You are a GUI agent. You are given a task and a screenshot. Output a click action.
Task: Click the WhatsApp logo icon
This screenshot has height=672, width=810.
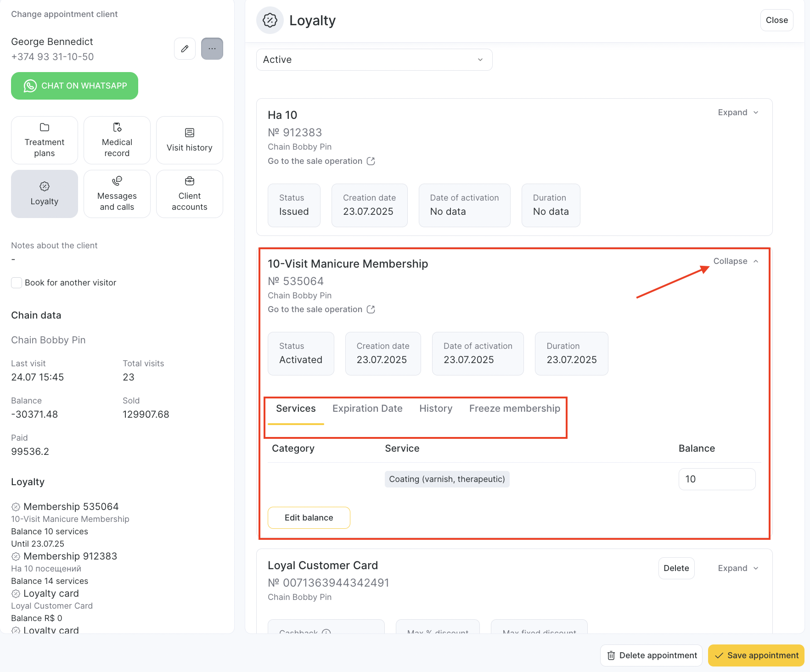(x=30, y=86)
